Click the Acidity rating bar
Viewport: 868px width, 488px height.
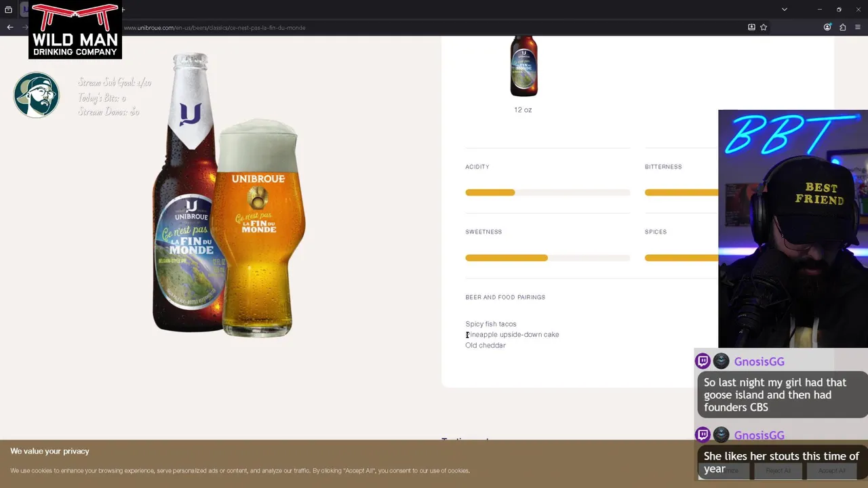[548, 192]
